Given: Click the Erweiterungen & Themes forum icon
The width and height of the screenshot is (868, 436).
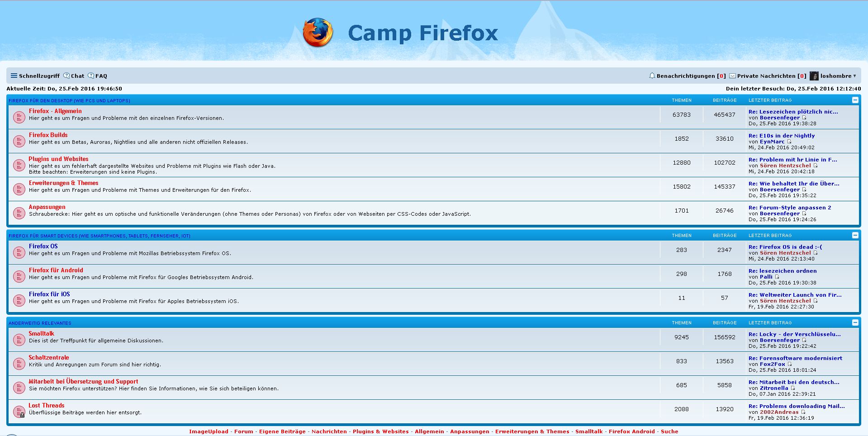Looking at the screenshot, I should tap(19, 190).
